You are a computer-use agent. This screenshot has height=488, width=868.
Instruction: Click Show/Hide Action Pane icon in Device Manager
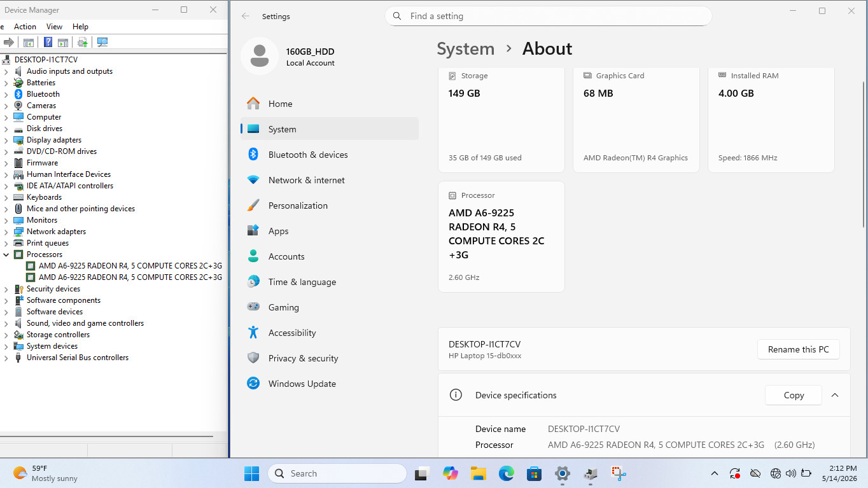click(x=63, y=43)
